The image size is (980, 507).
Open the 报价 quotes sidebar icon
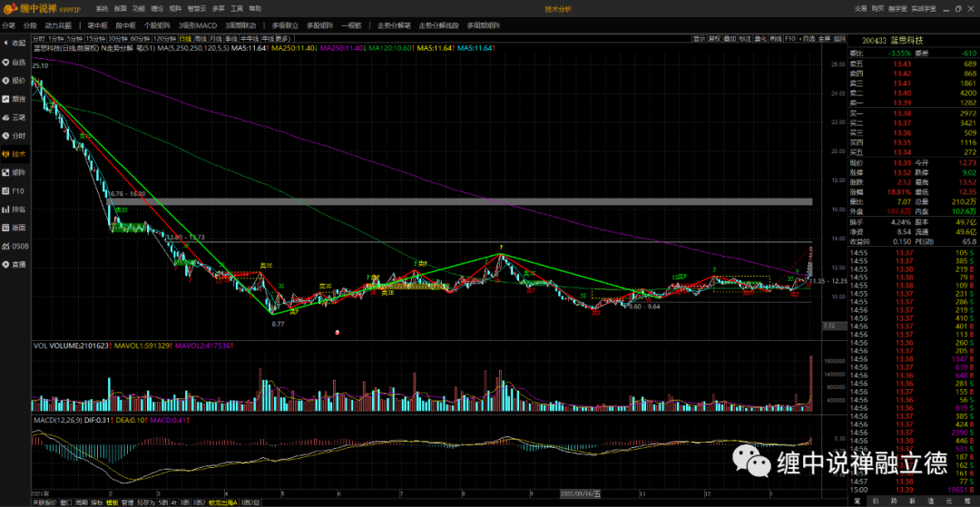coord(15,80)
